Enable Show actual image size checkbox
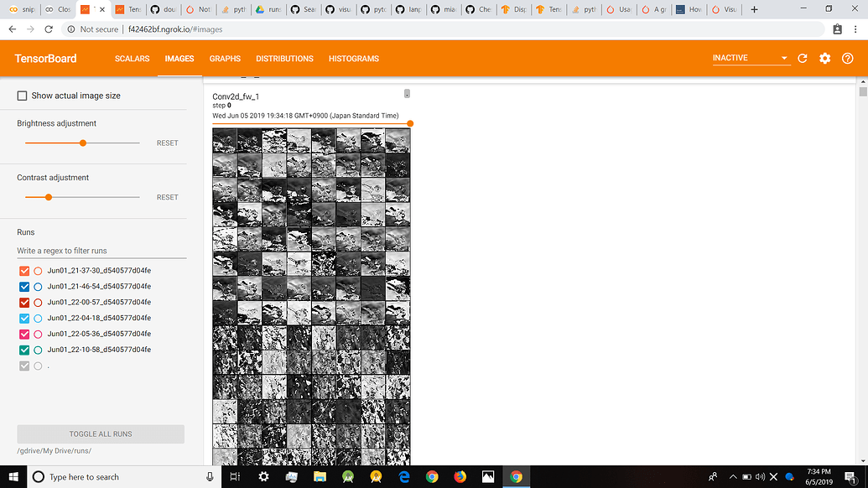Image resolution: width=868 pixels, height=488 pixels. (x=23, y=96)
